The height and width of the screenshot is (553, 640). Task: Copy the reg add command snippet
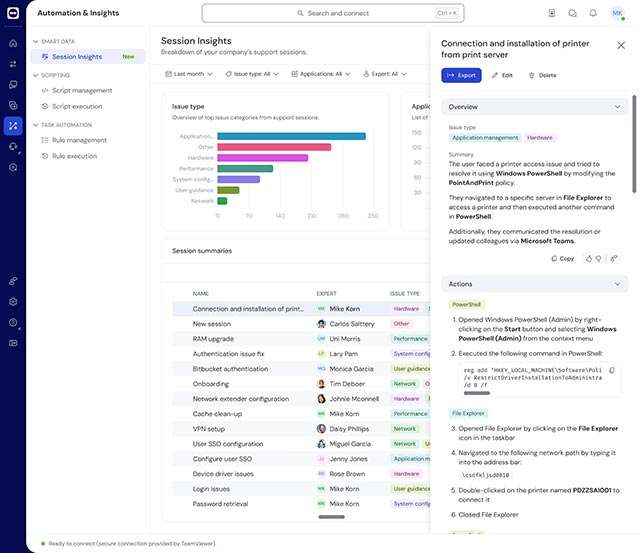(x=611, y=370)
